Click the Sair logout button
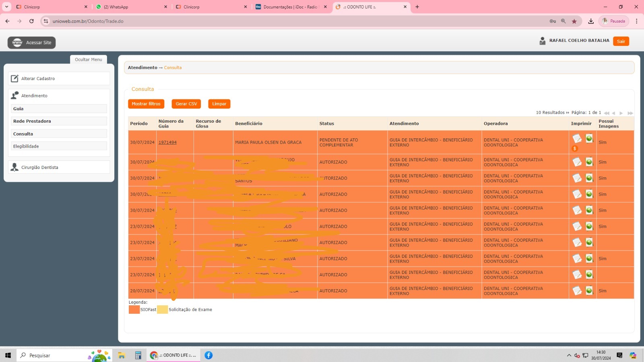644x362 pixels. tap(621, 41)
